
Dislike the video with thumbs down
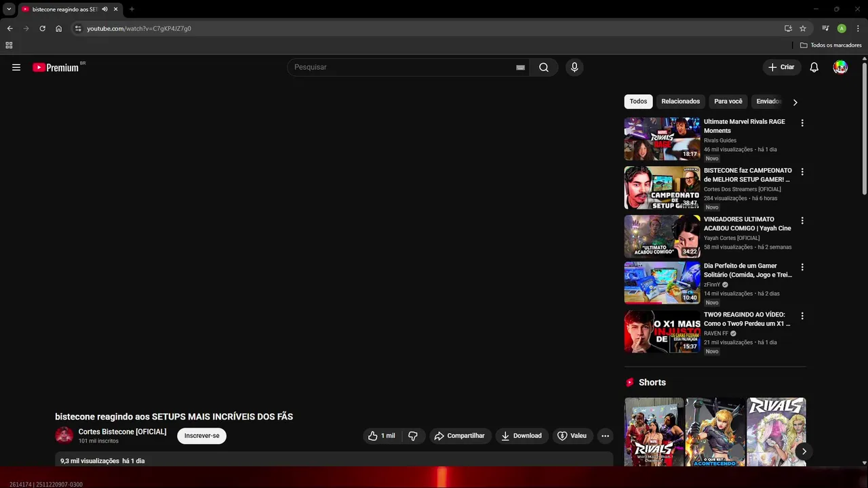(413, 436)
